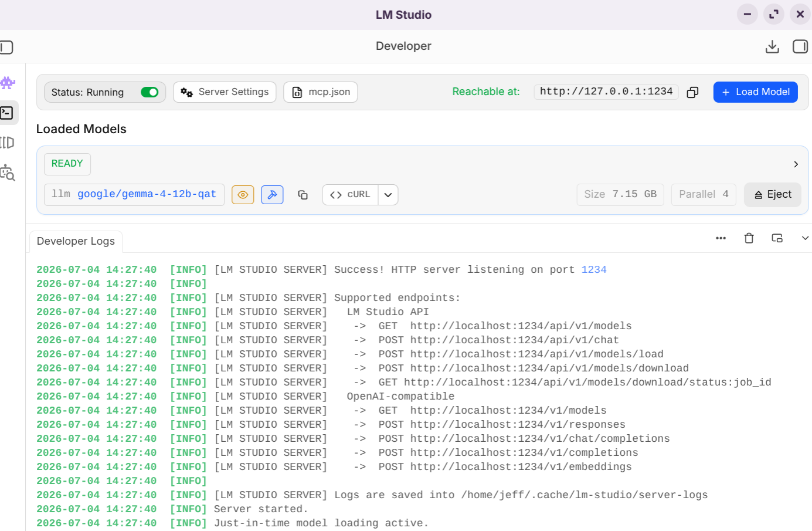The width and height of the screenshot is (812, 531).
Task: Toggle the left sidebar panel
Action: (x=6, y=47)
